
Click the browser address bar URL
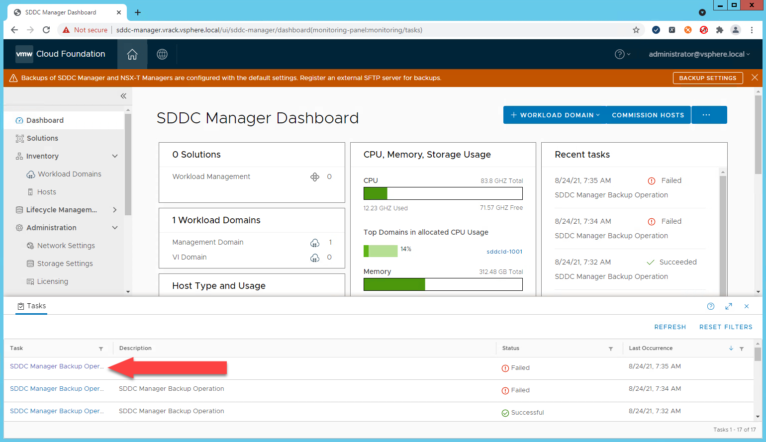(x=269, y=30)
